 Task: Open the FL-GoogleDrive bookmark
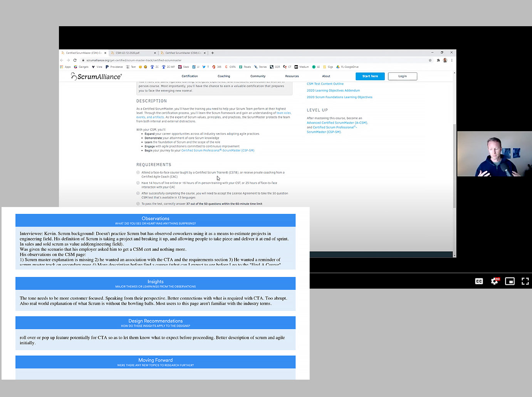click(347, 67)
